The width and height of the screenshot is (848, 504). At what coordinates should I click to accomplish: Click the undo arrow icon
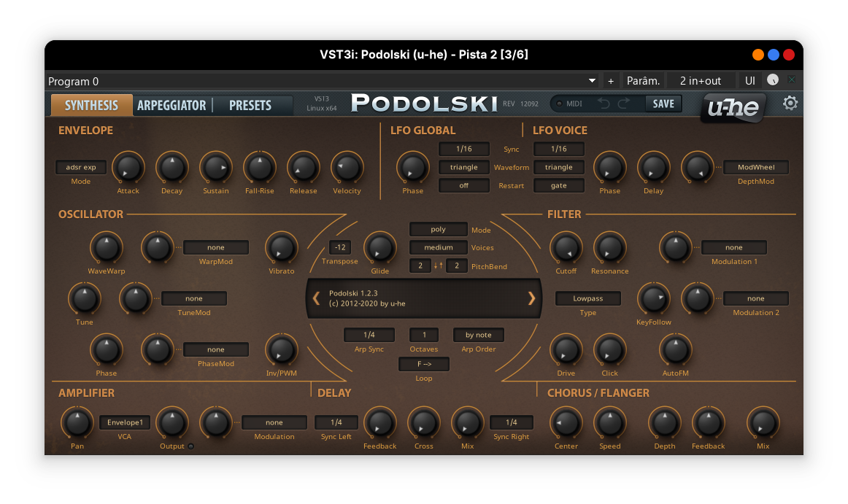[x=604, y=104]
